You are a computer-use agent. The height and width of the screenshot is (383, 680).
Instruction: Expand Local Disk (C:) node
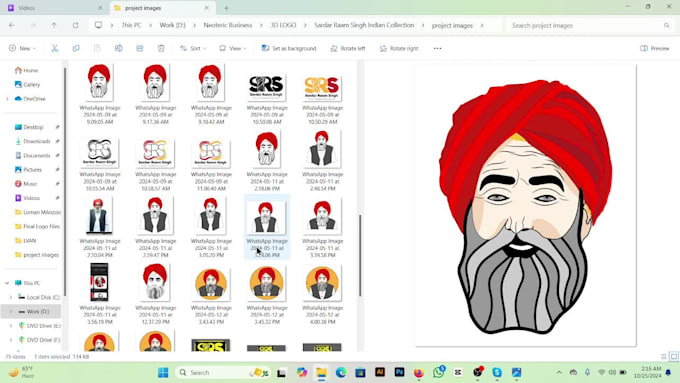(x=11, y=297)
